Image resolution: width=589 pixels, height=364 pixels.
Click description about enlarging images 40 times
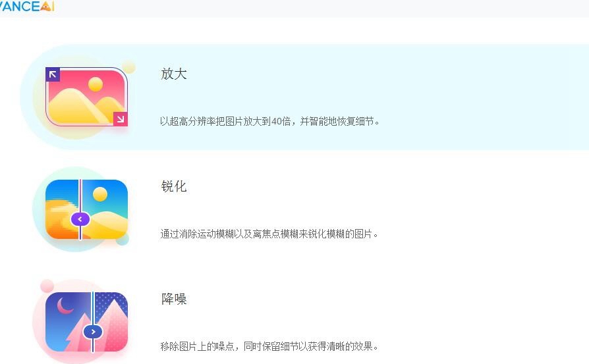coord(269,121)
